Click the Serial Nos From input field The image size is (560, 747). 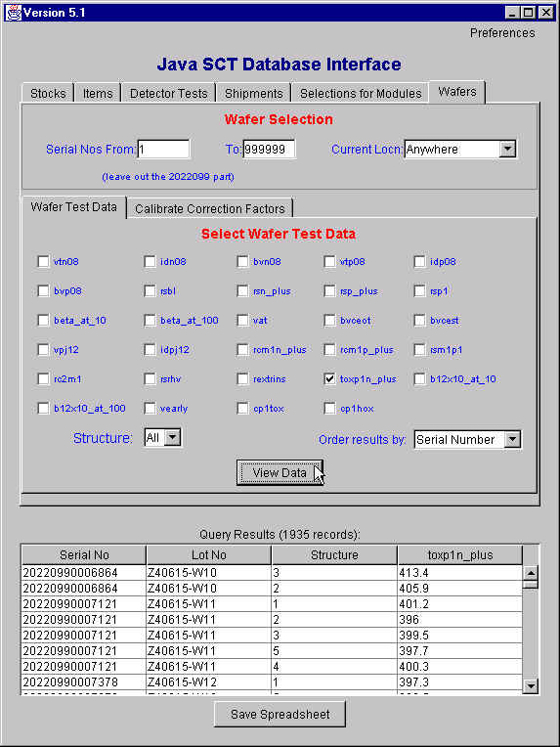click(163, 150)
